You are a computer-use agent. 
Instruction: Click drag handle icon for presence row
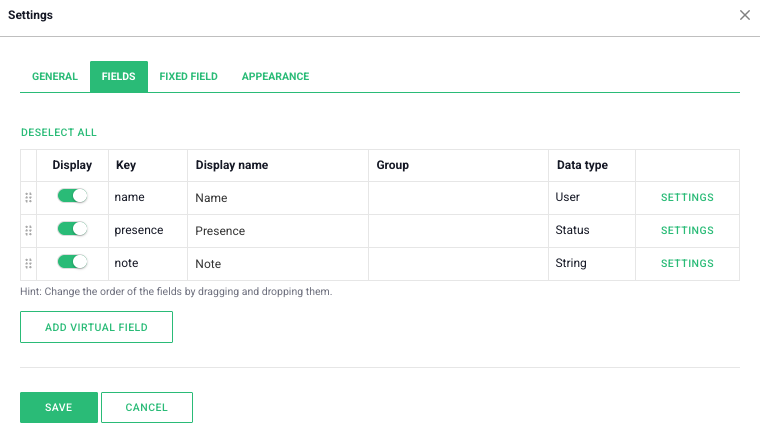tap(28, 231)
